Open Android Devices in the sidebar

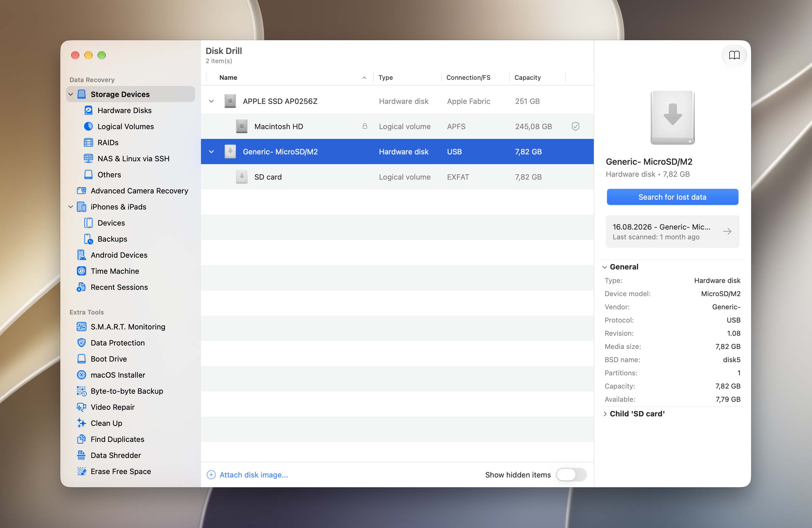119,255
